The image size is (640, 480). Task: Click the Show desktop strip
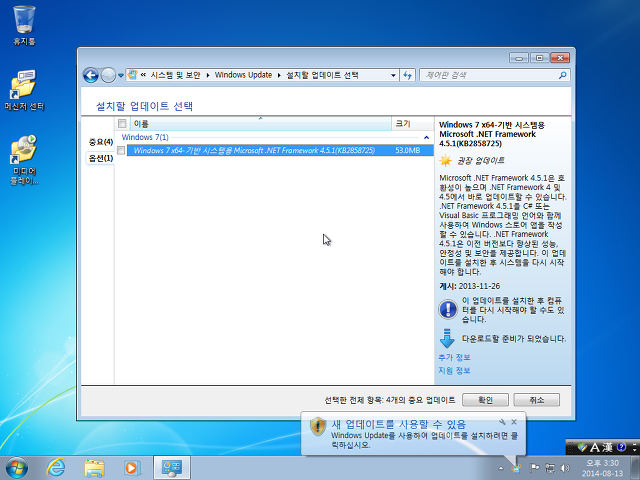[635, 468]
